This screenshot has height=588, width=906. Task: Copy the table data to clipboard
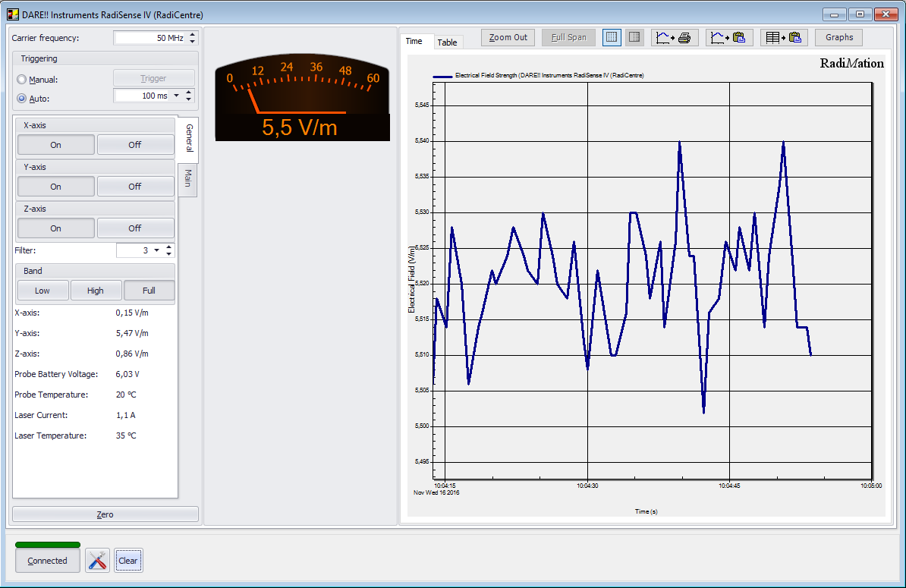pyautogui.click(x=784, y=37)
